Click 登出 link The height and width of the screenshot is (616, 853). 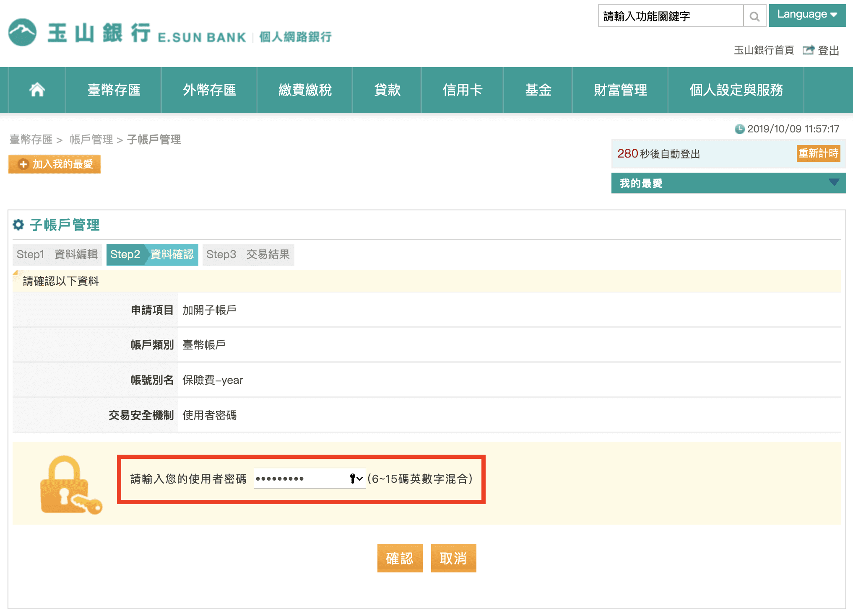pyautogui.click(x=828, y=50)
